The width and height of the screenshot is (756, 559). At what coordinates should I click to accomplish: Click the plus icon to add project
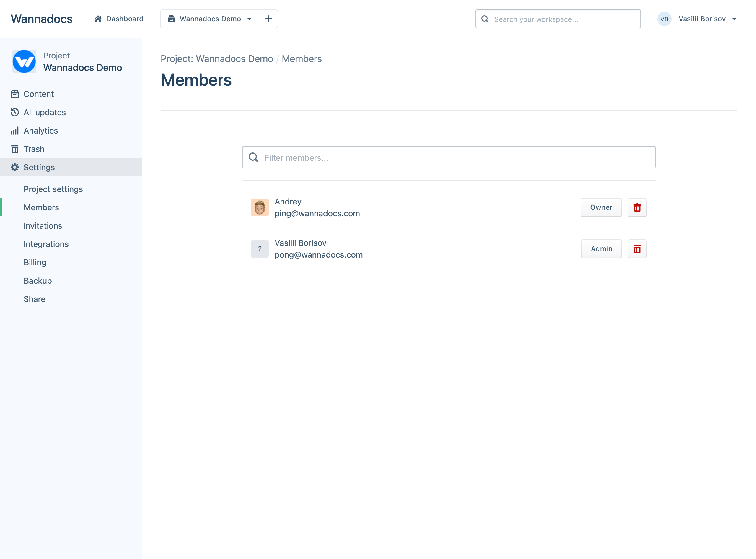[268, 19]
